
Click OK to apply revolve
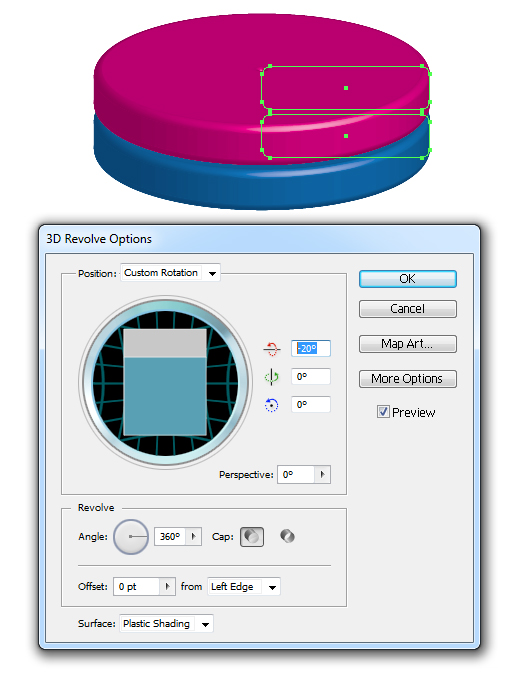tap(407, 279)
